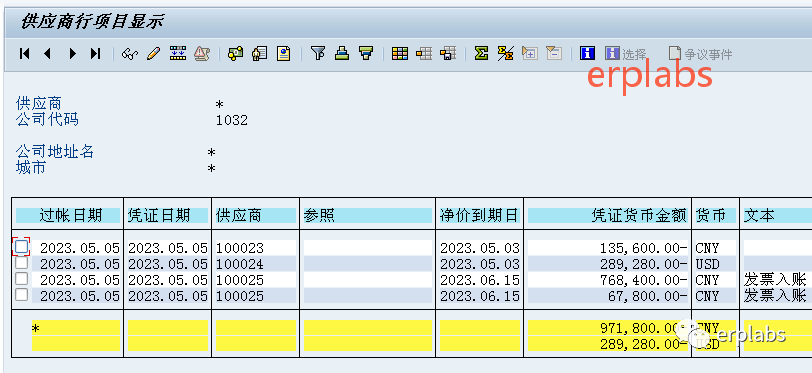Click 发票入账 text in the 768,400.00- row

775,280
